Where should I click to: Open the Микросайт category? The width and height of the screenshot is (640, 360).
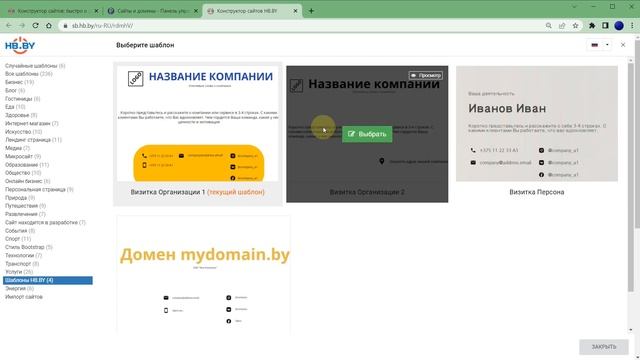click(23, 156)
